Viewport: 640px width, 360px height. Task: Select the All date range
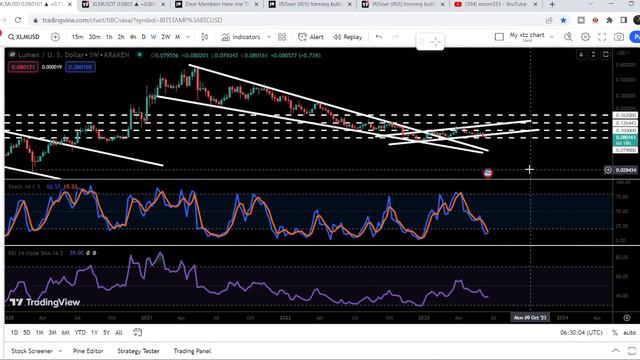point(119,333)
